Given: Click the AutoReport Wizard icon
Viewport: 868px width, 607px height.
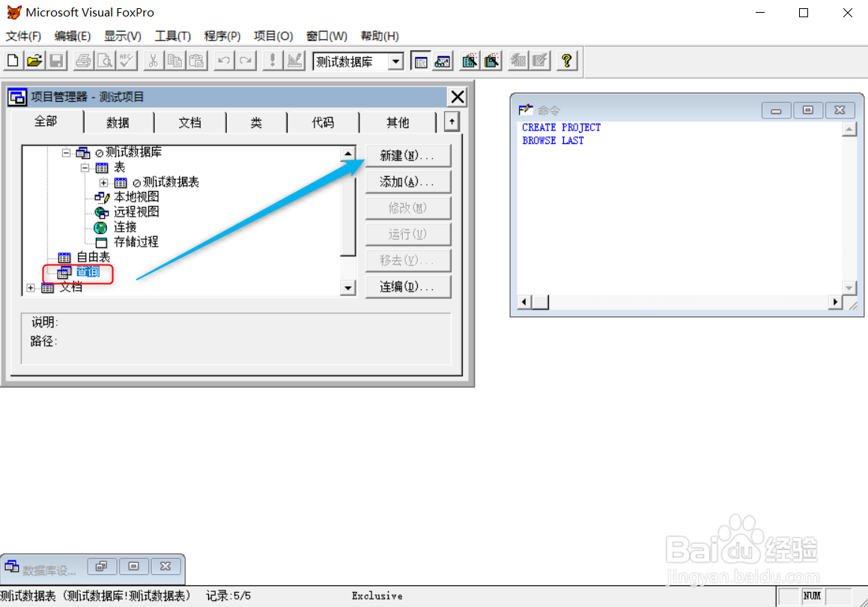Looking at the screenshot, I should tap(540, 61).
